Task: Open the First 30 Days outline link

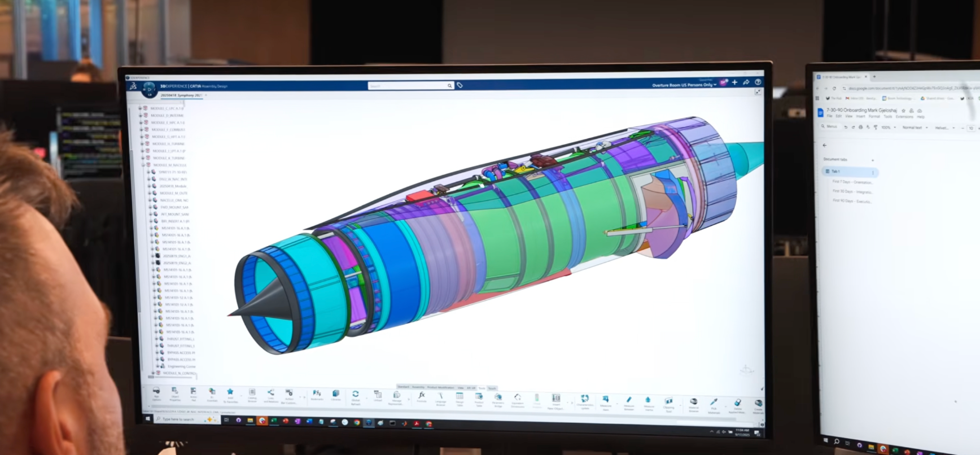Action: pyautogui.click(x=852, y=191)
